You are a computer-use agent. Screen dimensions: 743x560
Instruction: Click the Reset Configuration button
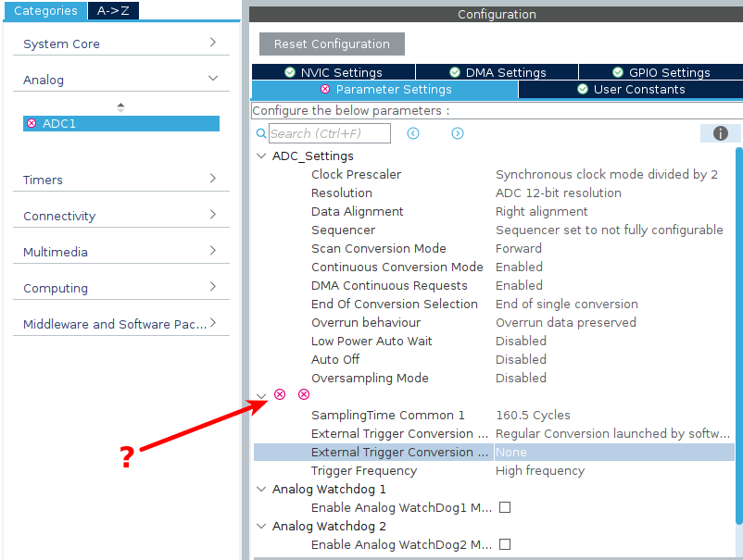(x=331, y=44)
